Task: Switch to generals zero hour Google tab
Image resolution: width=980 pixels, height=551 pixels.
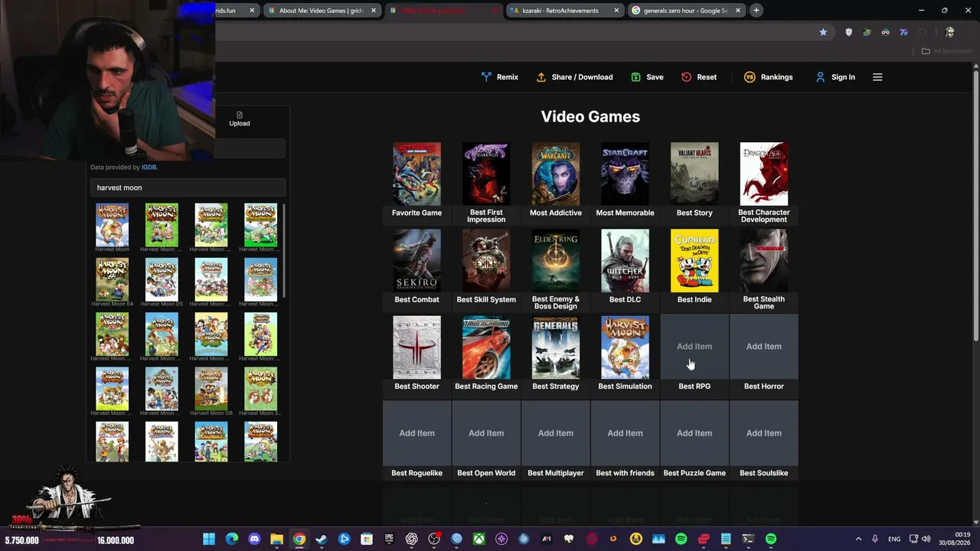Action: coord(686,10)
